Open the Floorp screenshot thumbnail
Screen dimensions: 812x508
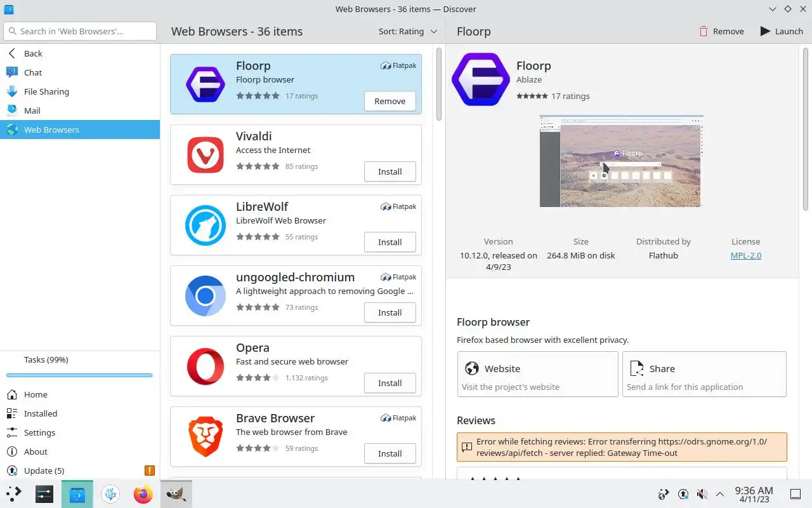(622, 161)
